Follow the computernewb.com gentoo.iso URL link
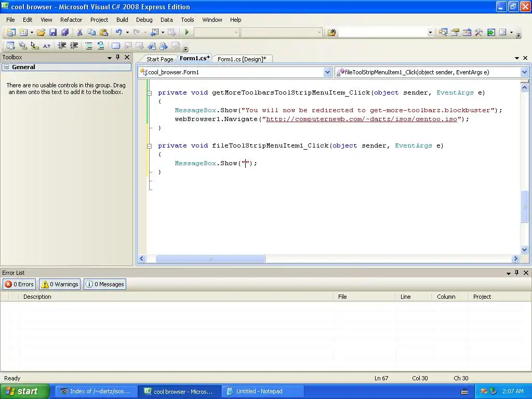Viewport: 532px width, 399px height. 362,119
